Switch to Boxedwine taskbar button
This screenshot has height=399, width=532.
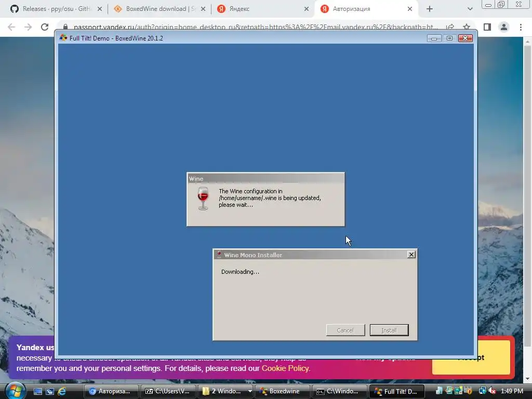pyautogui.click(x=283, y=391)
